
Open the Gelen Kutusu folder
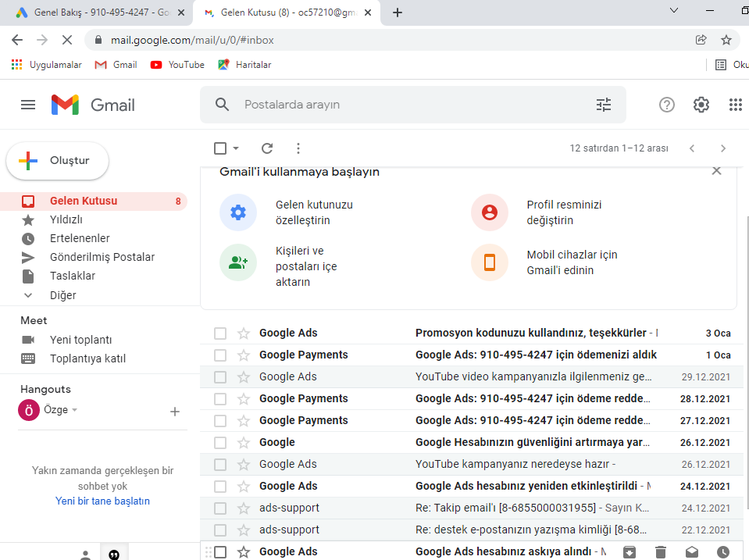(x=94, y=202)
